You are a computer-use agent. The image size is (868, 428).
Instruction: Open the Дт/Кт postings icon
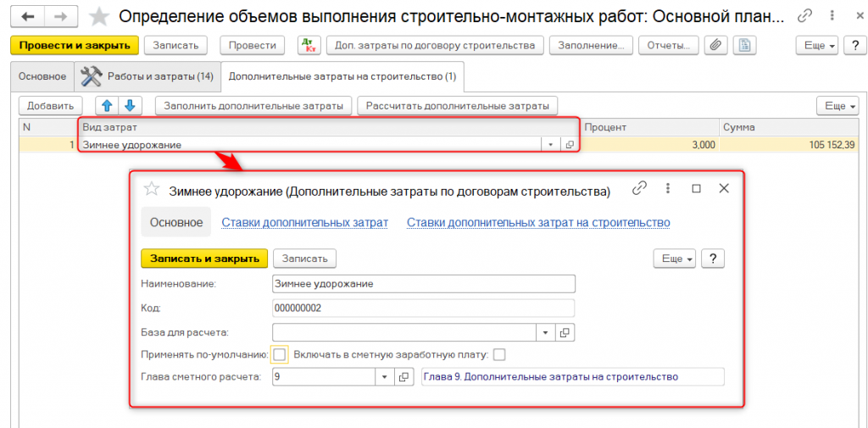[310, 46]
